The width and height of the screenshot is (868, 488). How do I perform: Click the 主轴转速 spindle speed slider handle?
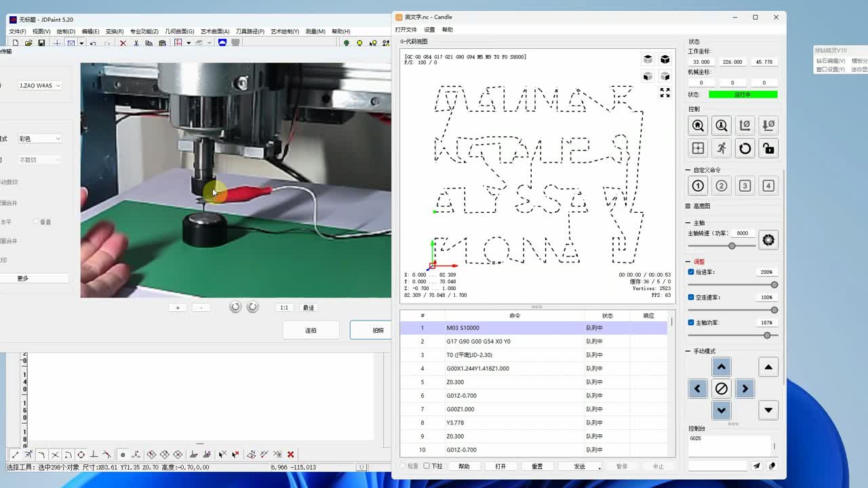point(732,246)
